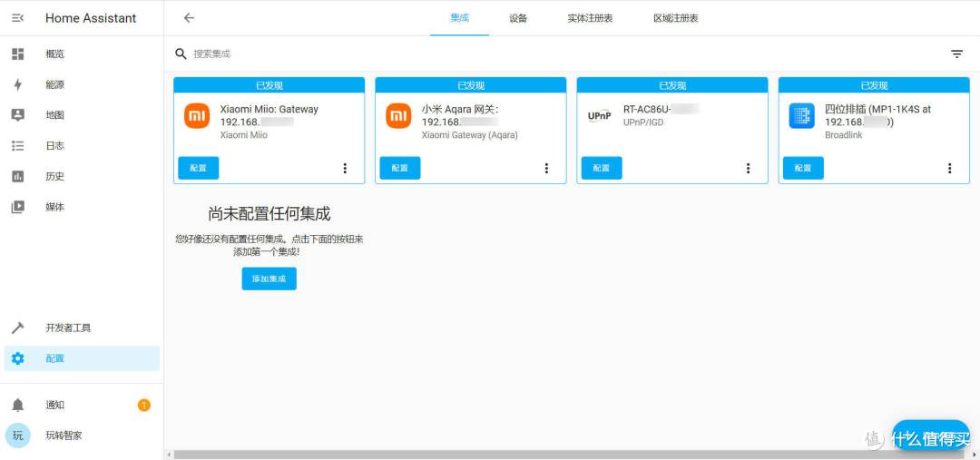
Task: Open the 开发者工具 hammer icon
Action: click(x=18, y=328)
